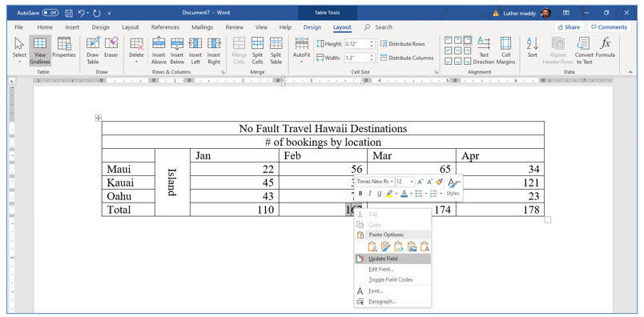Click the Redo icon
This screenshot has width=644, height=317.
97,13
